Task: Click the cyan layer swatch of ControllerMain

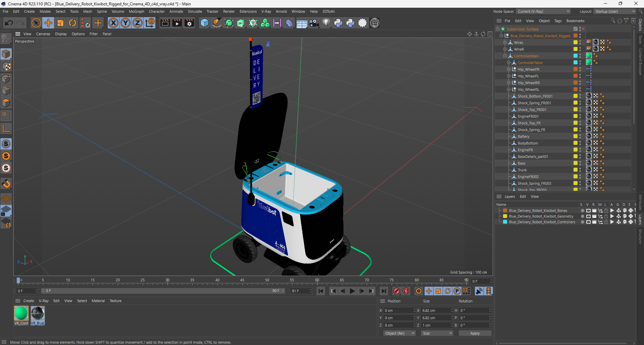Action: pyautogui.click(x=576, y=56)
